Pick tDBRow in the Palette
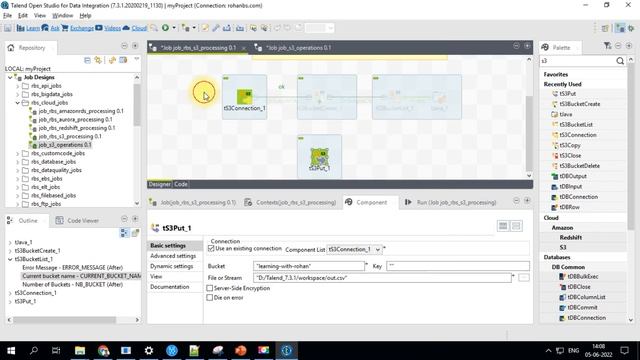This screenshot has height=360, width=640. [569, 207]
